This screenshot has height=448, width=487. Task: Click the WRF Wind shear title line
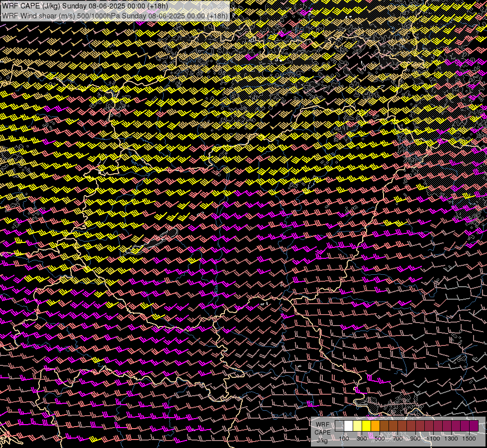pyautogui.click(x=114, y=15)
